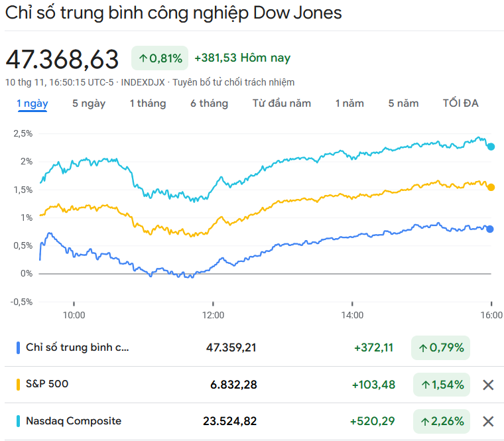The height and width of the screenshot is (441, 504).
Task: Click the green up-arrow 0,81% badge
Action: click(x=160, y=58)
